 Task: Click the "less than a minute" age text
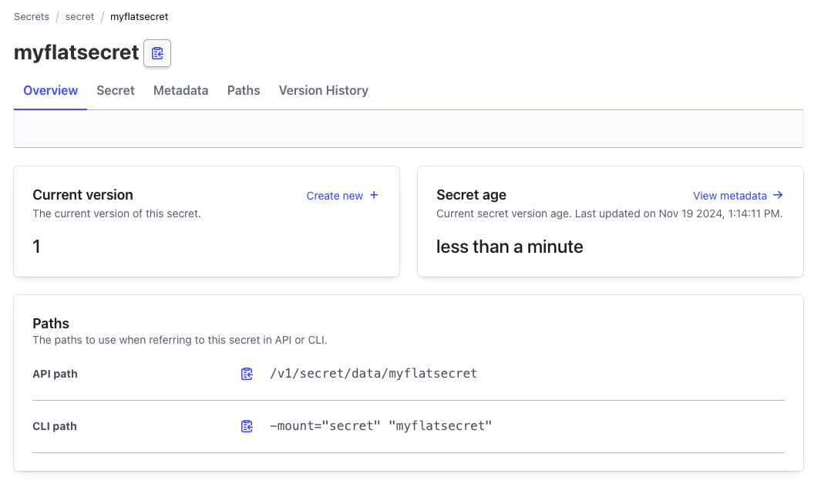(x=510, y=247)
